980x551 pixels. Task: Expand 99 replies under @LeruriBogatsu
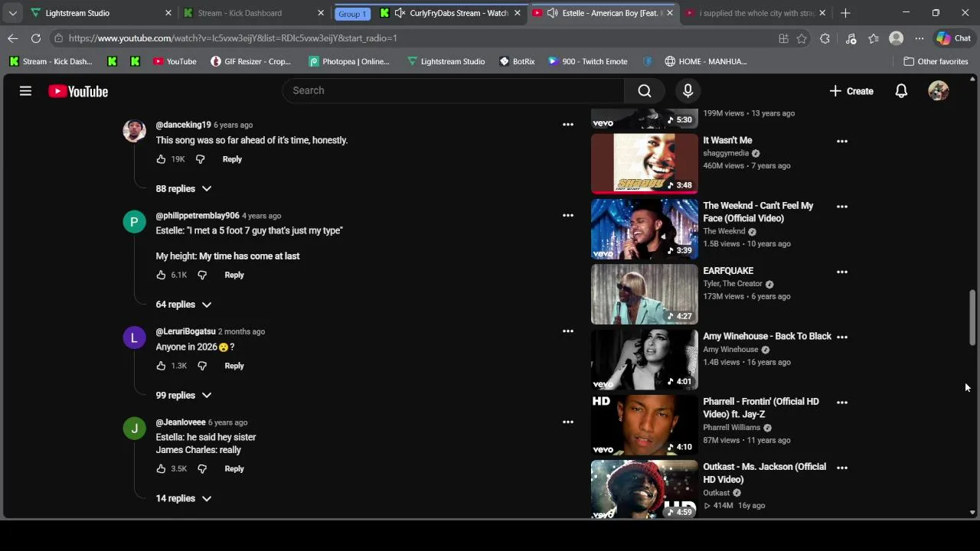pos(184,395)
